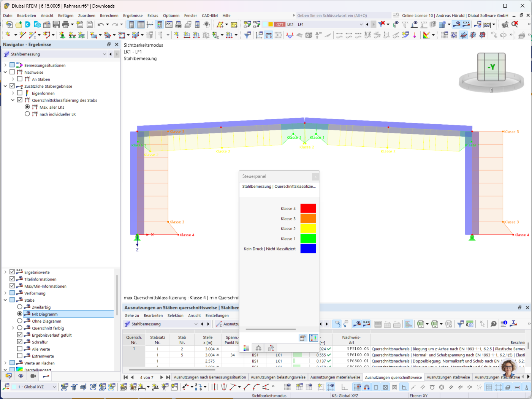Screen dimensions: 532x399
Task: Click the magnet object snap icon
Action: (x=367, y=387)
